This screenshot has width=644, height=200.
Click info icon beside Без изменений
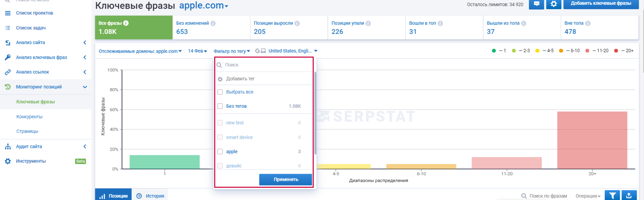213,23
